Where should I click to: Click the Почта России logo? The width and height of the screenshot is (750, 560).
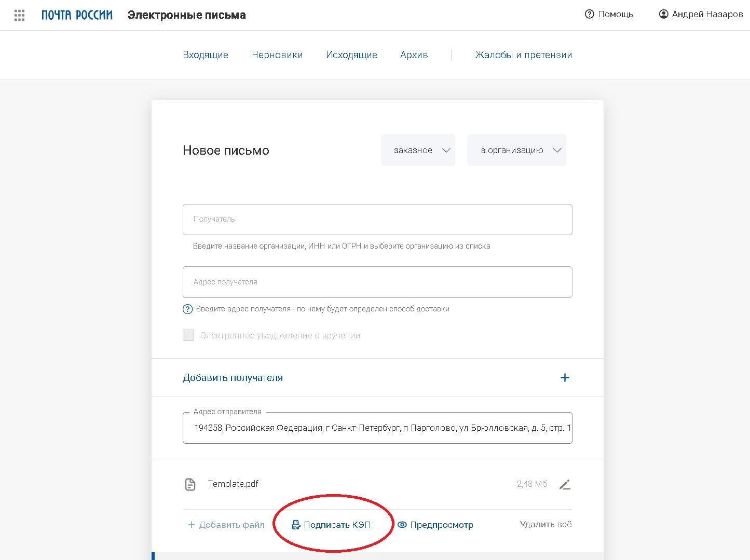[x=77, y=15]
